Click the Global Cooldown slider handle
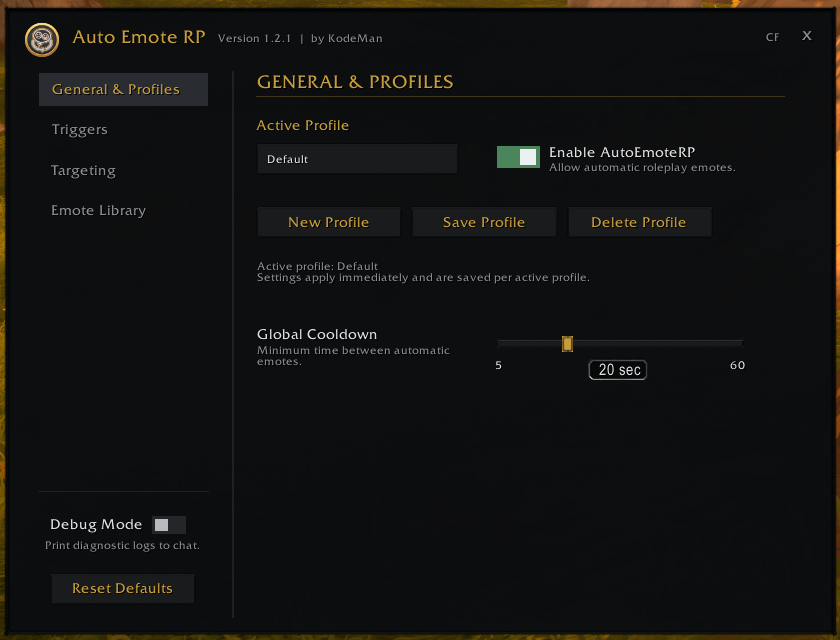Viewport: 840px width, 640px height. tap(567, 344)
